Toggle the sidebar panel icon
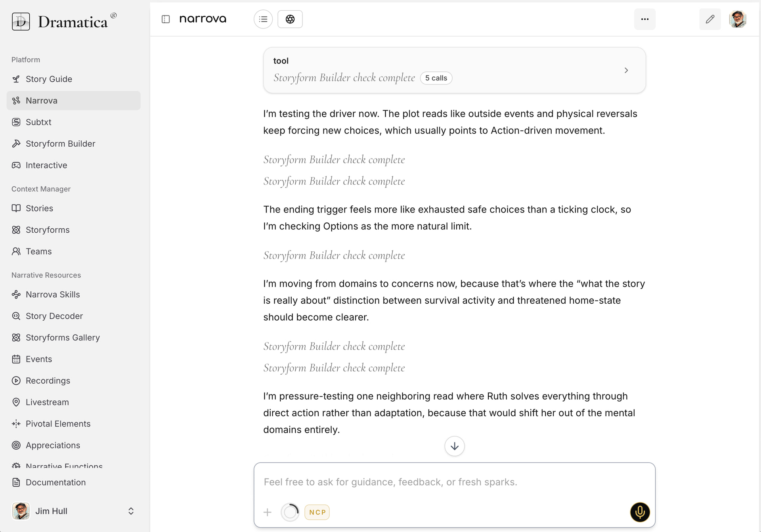The image size is (761, 532). [x=166, y=19]
